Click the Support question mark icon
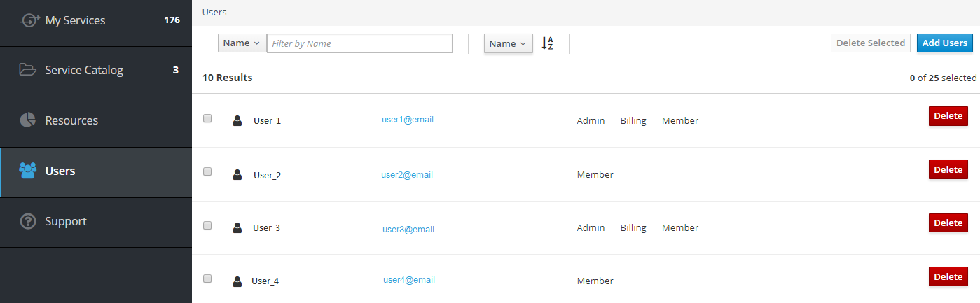This screenshot has width=980, height=303. [28, 221]
